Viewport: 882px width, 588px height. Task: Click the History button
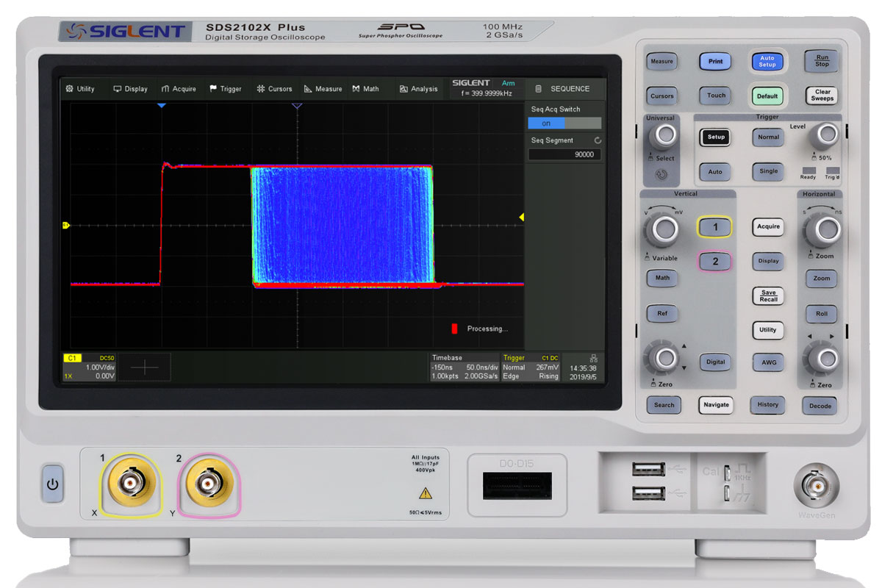767,404
